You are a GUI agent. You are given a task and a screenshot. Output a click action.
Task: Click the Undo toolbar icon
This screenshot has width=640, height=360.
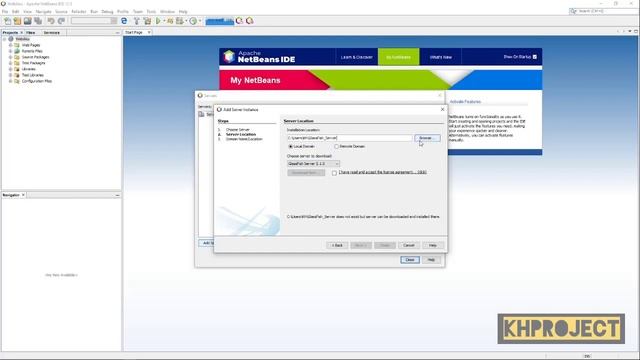click(51, 21)
